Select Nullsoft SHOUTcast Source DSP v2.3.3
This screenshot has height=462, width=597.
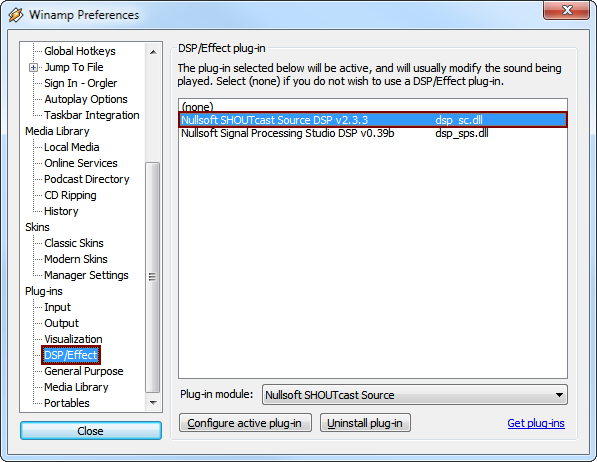(373, 120)
